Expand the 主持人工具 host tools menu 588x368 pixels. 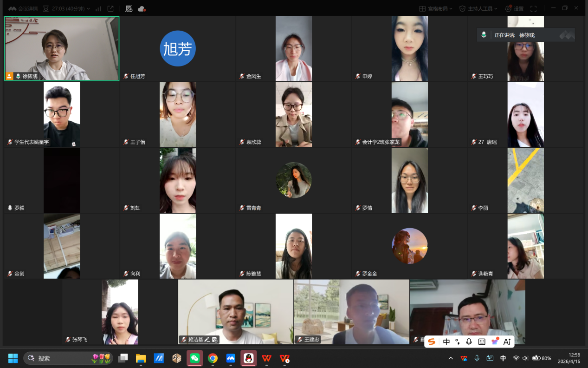coord(478,8)
